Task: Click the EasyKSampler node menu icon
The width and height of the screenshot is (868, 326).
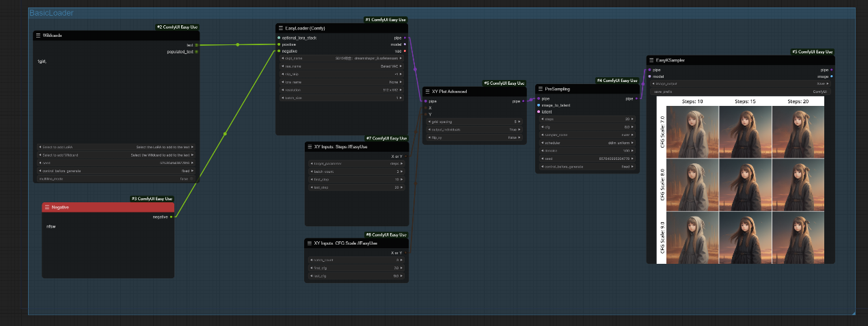Action: [652, 60]
